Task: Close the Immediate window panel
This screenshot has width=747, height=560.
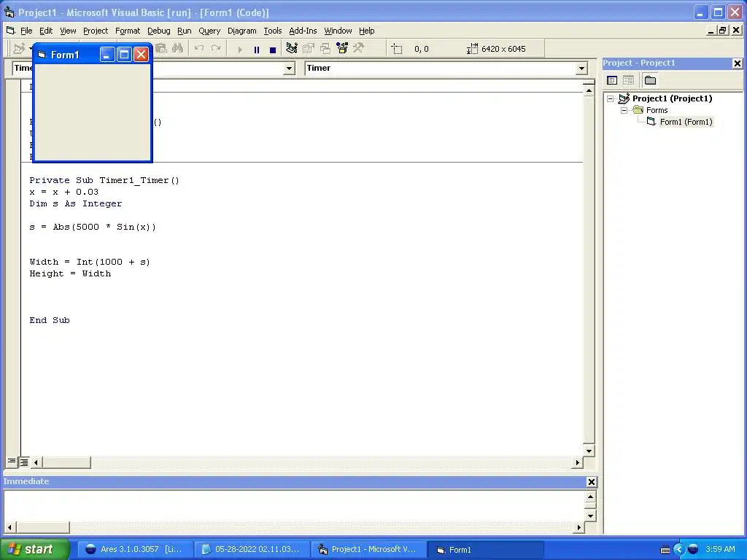Action: click(x=591, y=482)
